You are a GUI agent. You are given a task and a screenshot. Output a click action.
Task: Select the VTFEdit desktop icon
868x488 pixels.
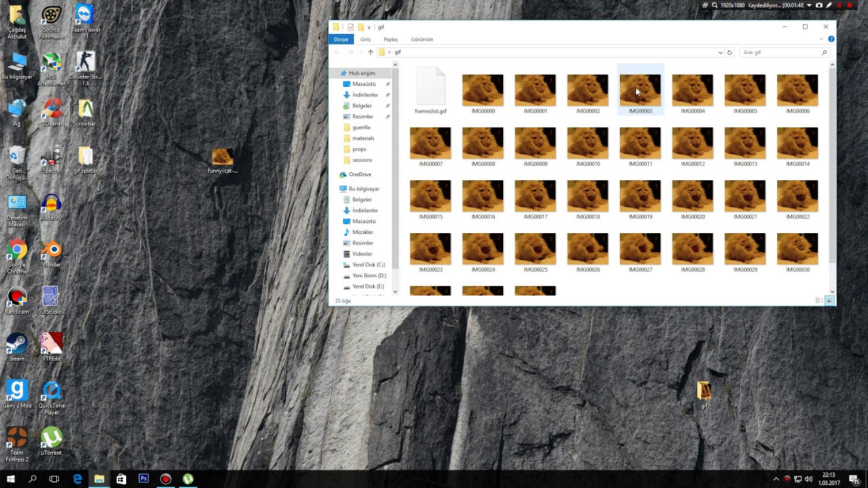[x=51, y=348]
